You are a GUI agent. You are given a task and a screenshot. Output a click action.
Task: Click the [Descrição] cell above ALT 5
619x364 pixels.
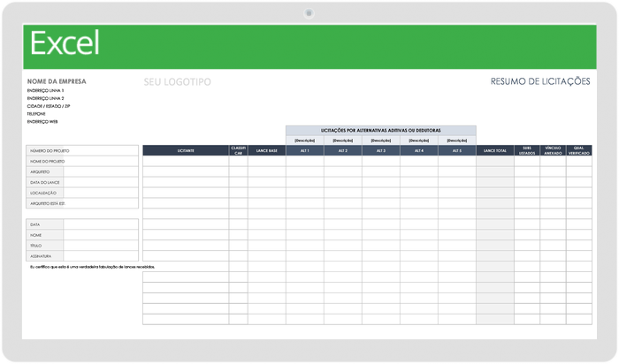pyautogui.click(x=457, y=140)
